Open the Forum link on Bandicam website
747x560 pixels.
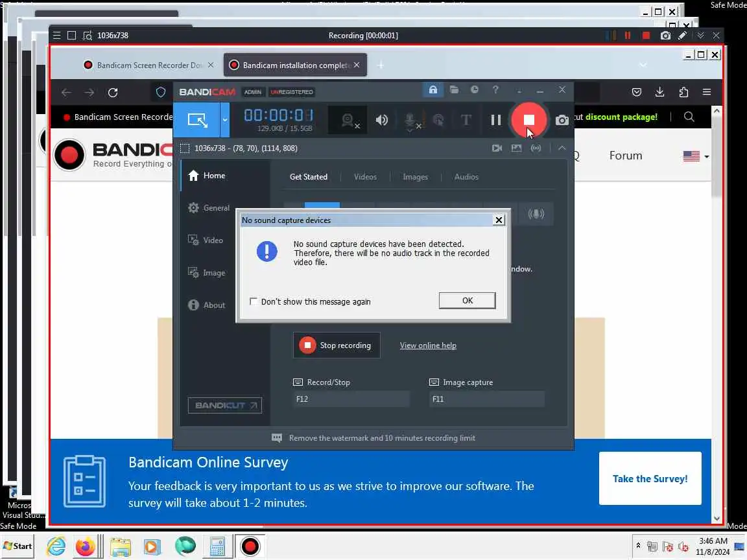626,156
